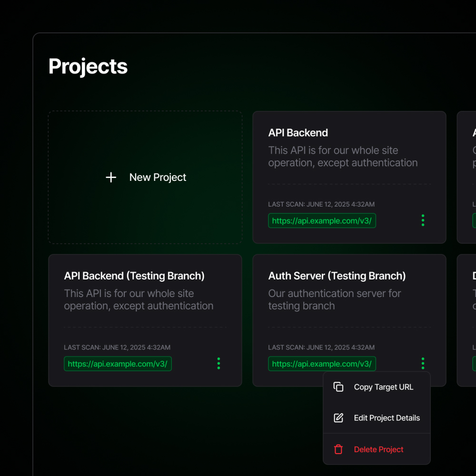Click the Projects page heading

(88, 67)
